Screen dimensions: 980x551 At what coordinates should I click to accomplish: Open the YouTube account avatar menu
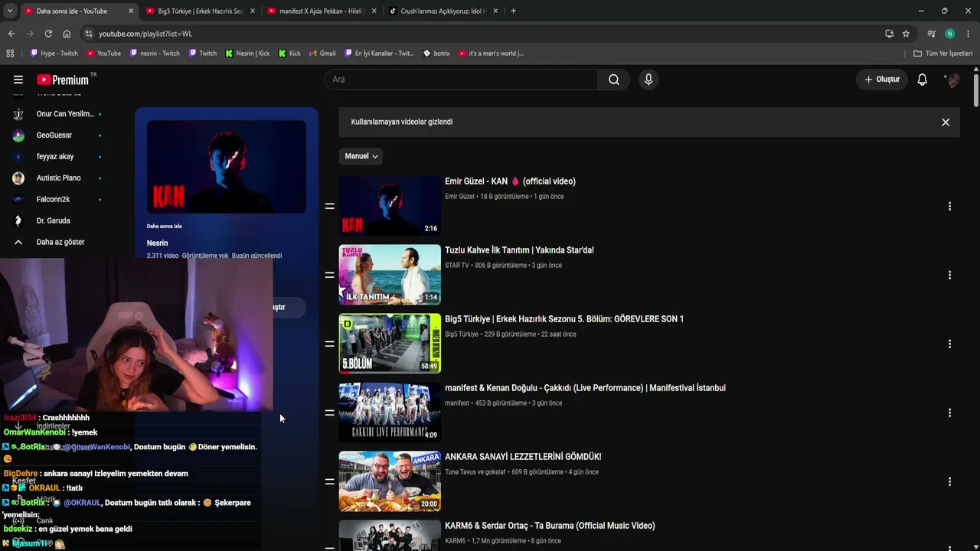(x=952, y=80)
